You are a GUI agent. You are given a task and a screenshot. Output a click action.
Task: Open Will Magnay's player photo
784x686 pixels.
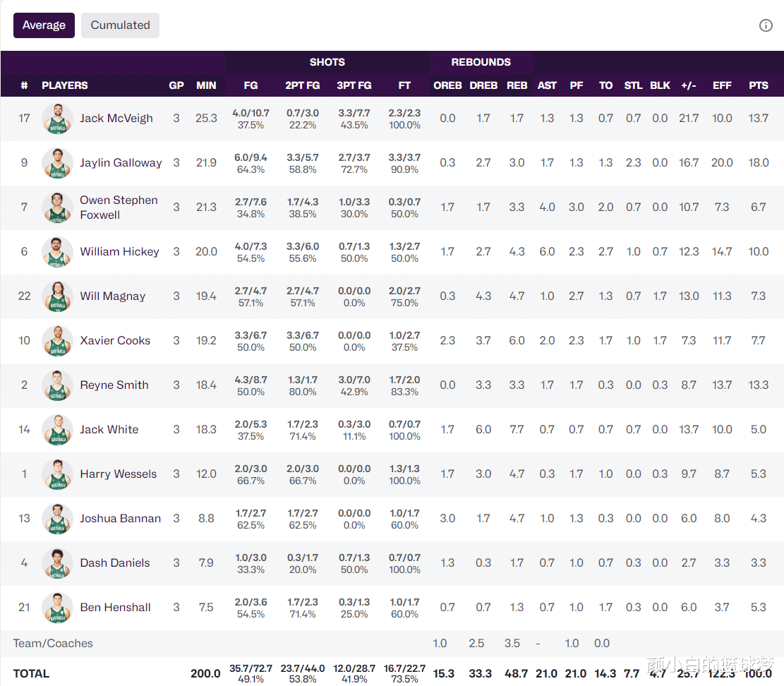[x=57, y=296]
